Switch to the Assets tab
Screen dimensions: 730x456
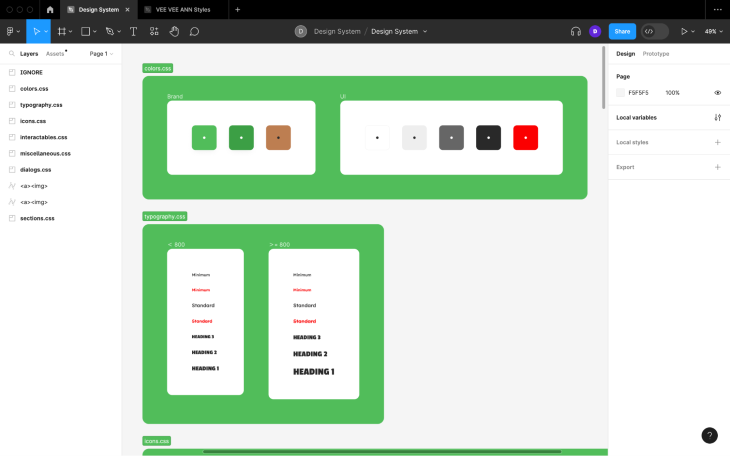click(x=55, y=54)
